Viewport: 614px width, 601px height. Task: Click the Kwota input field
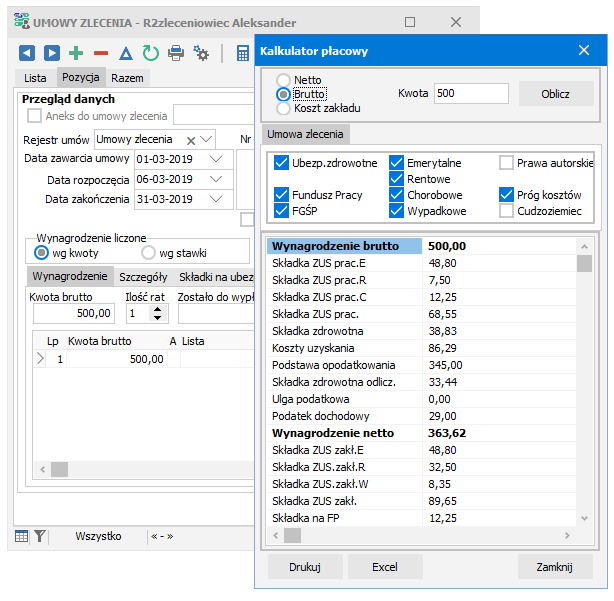point(471,94)
